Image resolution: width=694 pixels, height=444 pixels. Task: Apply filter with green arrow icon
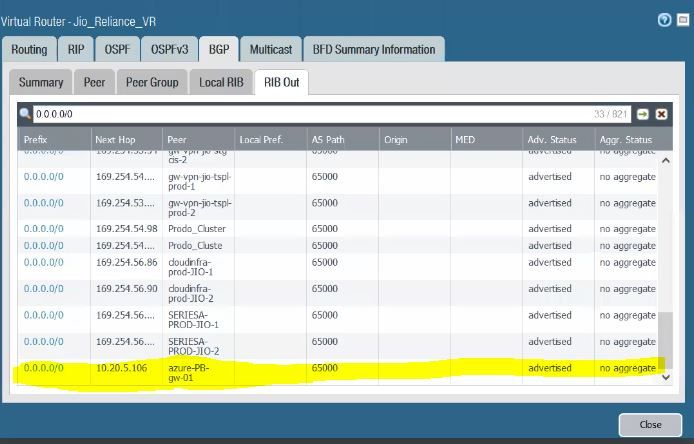(x=643, y=115)
